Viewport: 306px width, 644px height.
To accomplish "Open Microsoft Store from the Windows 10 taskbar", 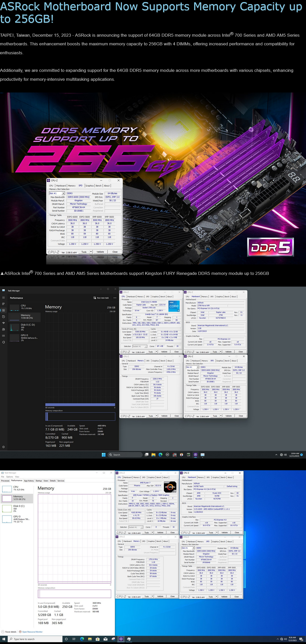I will point(98,639).
